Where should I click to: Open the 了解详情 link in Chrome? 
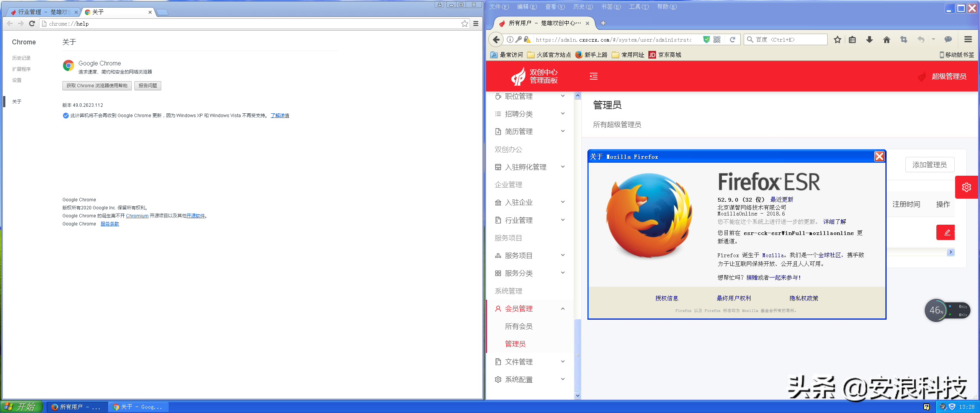point(280,116)
